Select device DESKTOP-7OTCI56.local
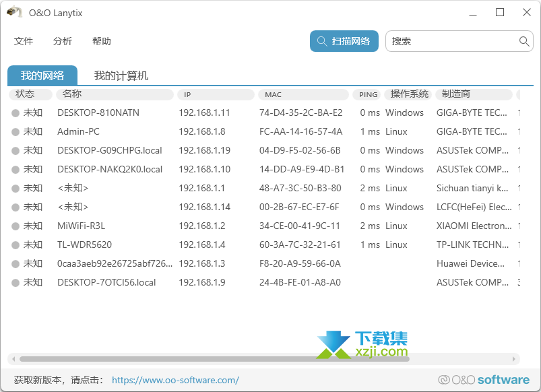The image size is (541, 392). click(x=106, y=283)
